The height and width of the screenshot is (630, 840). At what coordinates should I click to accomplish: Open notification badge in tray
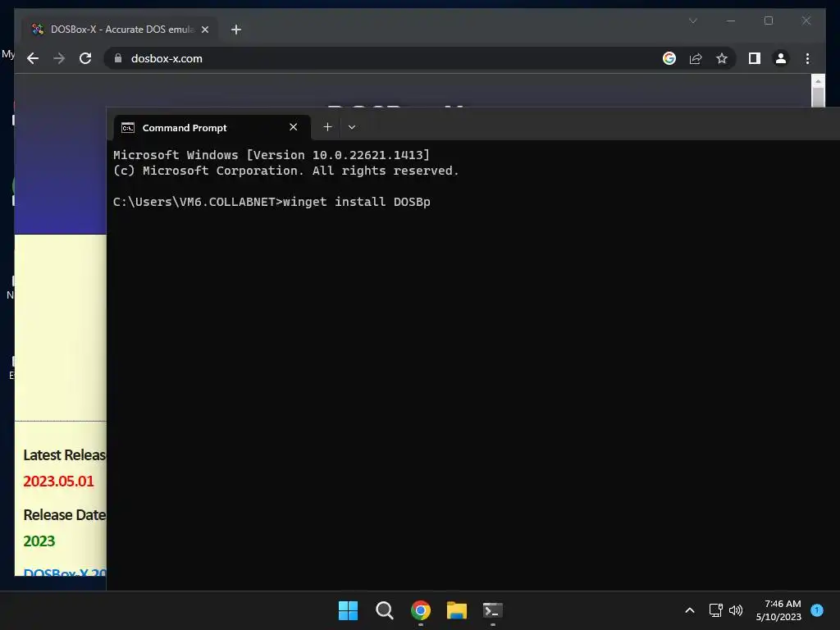[817, 609]
